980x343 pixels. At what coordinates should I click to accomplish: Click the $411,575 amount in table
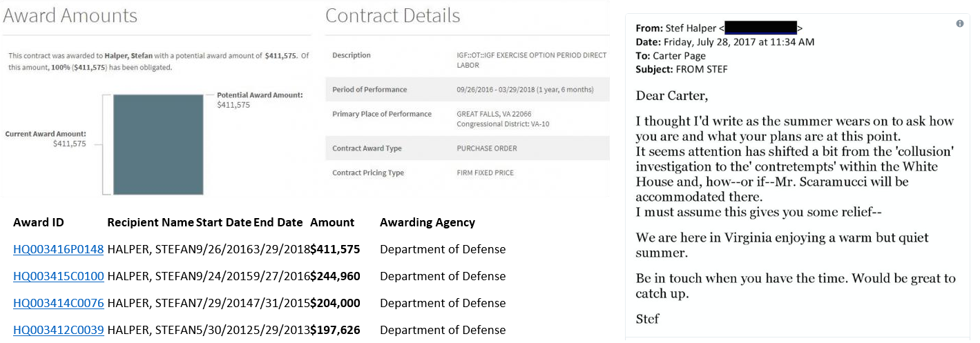335,249
